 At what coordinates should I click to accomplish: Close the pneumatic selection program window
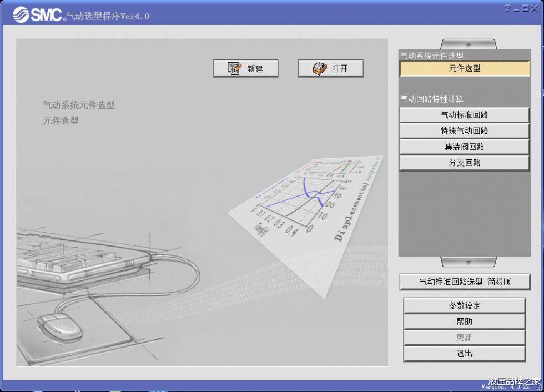pyautogui.click(x=535, y=8)
